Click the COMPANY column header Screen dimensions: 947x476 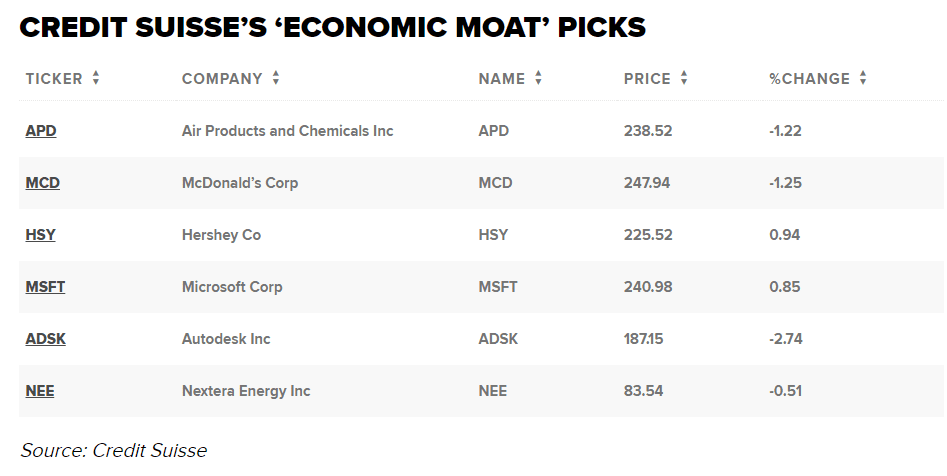pos(222,79)
